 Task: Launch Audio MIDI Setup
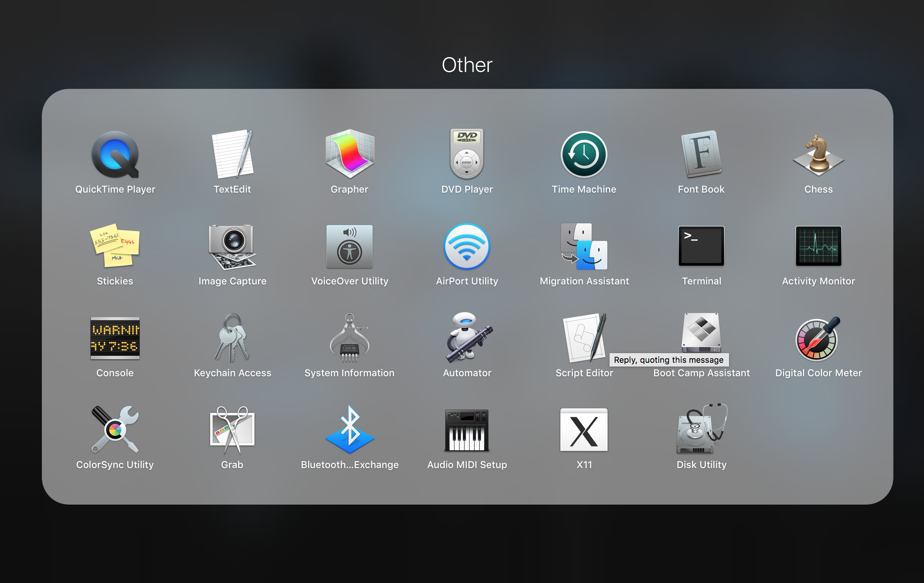(467, 430)
